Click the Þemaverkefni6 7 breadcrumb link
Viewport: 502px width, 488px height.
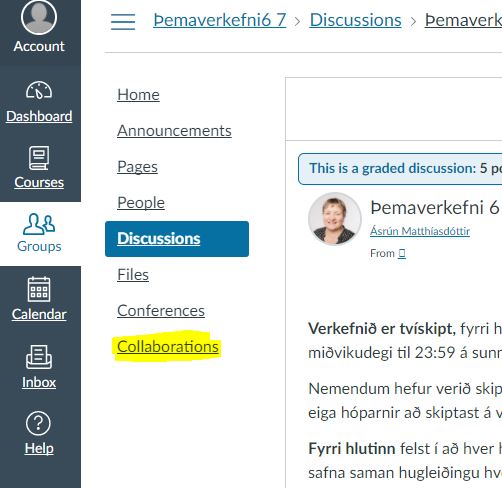point(220,20)
